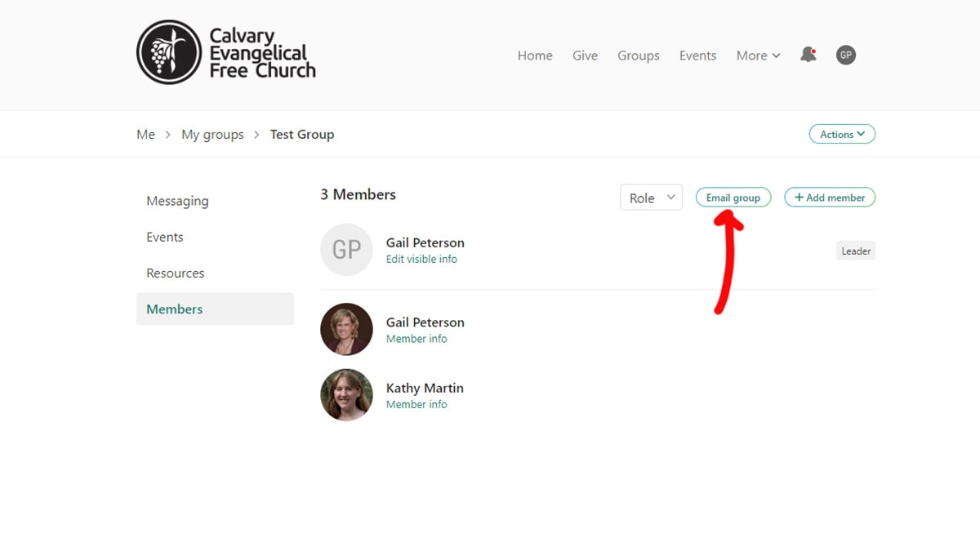Click Gail Peterson's member photo
The image size is (980, 551).
[x=346, y=329]
